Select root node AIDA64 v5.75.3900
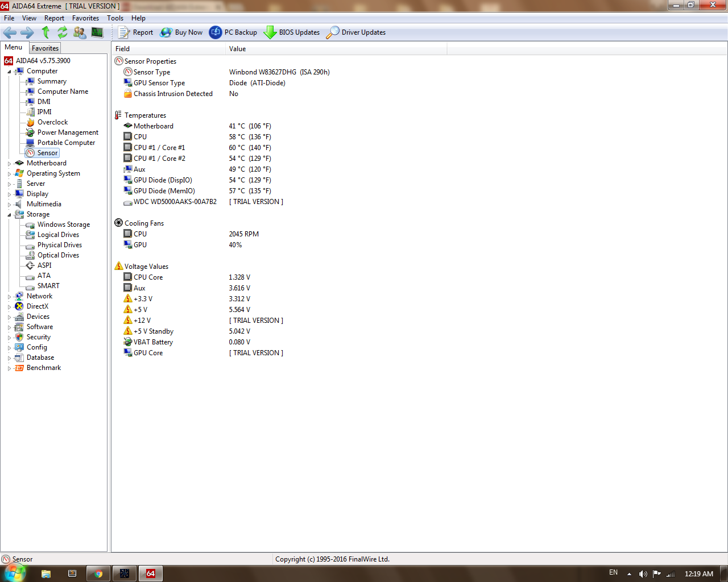 point(43,61)
